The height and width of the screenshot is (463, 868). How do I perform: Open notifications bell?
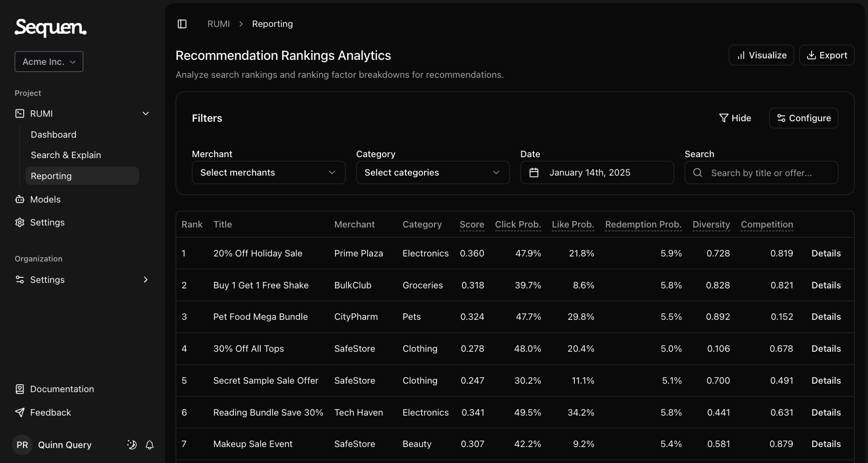click(149, 445)
